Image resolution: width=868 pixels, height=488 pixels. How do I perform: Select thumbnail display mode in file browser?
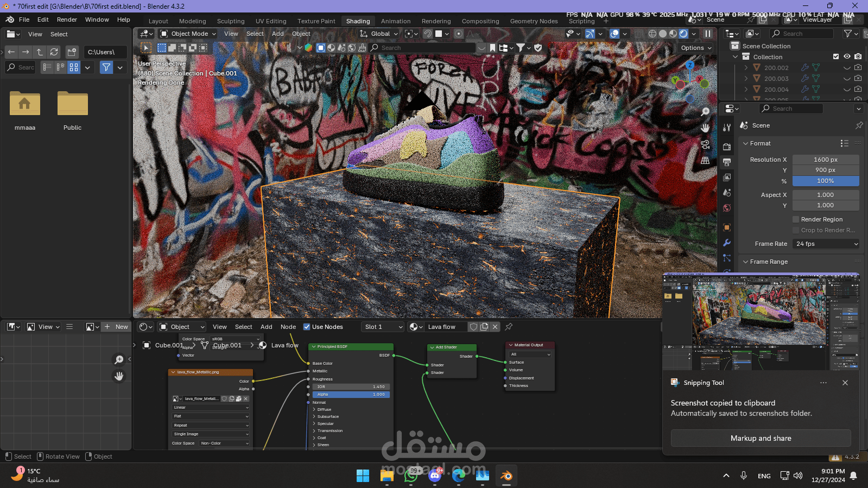(74, 67)
